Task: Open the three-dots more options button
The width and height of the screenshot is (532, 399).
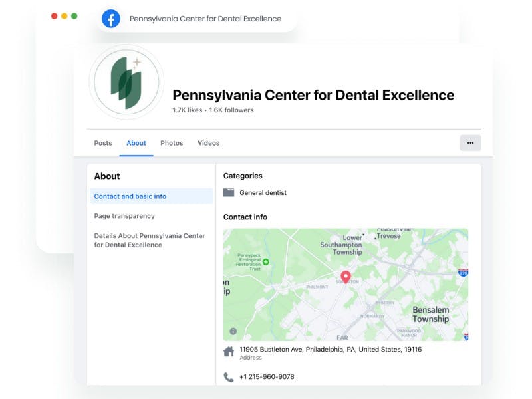Action: (470, 143)
